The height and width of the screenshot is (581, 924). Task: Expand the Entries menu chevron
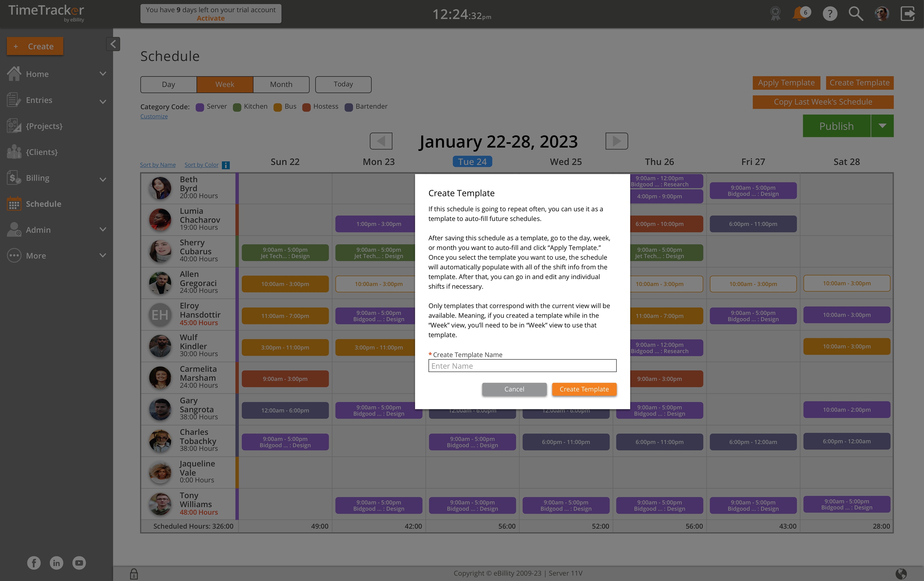coord(103,101)
